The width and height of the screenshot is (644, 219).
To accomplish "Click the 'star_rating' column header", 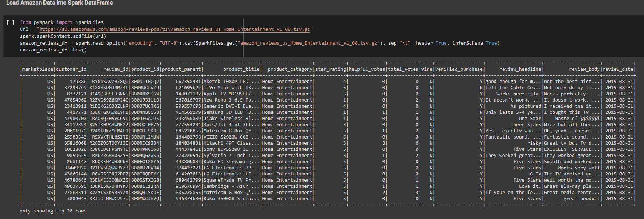I will (331, 69).
